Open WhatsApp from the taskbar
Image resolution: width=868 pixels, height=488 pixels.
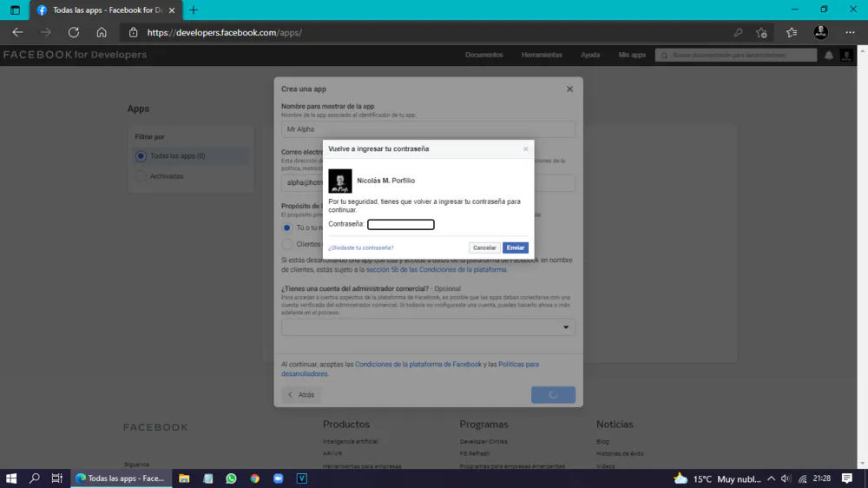(231, 478)
